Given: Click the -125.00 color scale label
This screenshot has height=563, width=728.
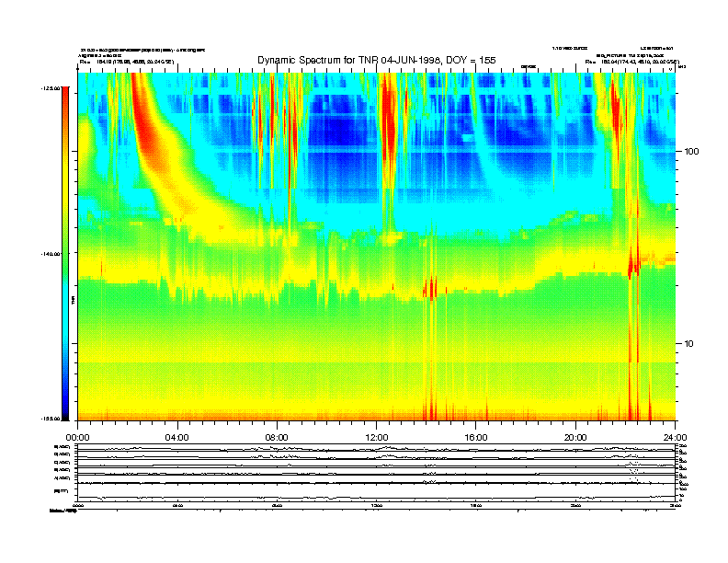Looking at the screenshot, I should (x=51, y=87).
